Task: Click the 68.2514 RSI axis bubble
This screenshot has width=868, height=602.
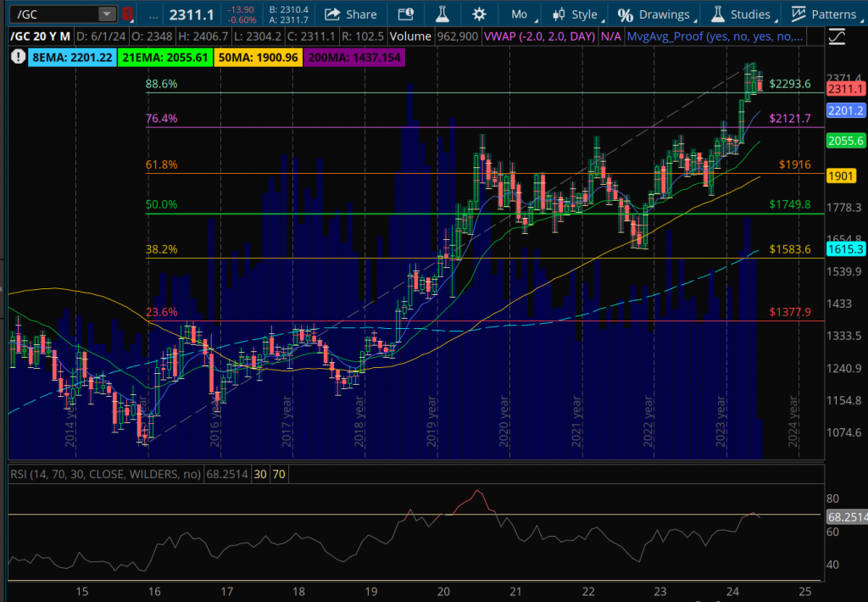Action: pyautogui.click(x=847, y=516)
